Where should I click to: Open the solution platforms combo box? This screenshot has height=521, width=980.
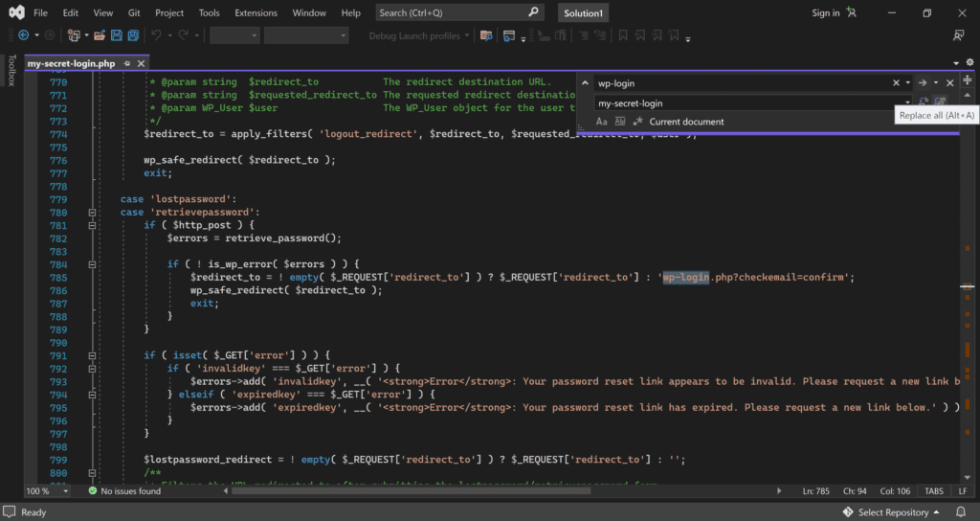coord(305,35)
